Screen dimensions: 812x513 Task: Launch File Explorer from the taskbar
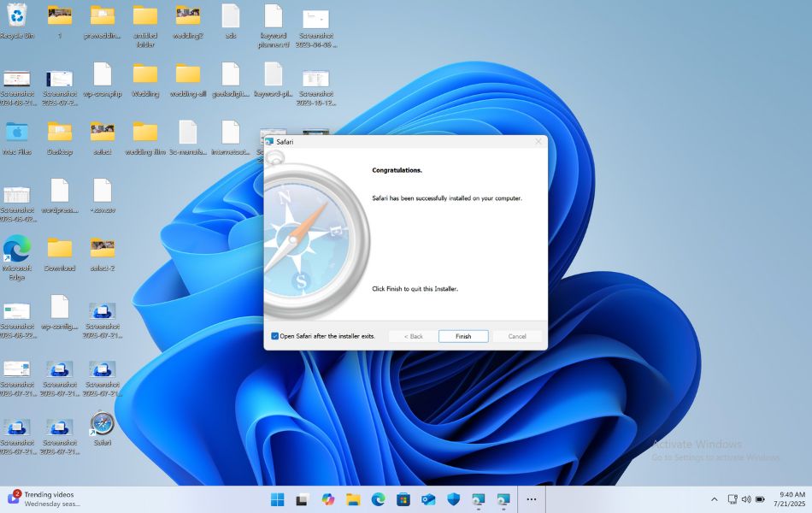(x=353, y=499)
